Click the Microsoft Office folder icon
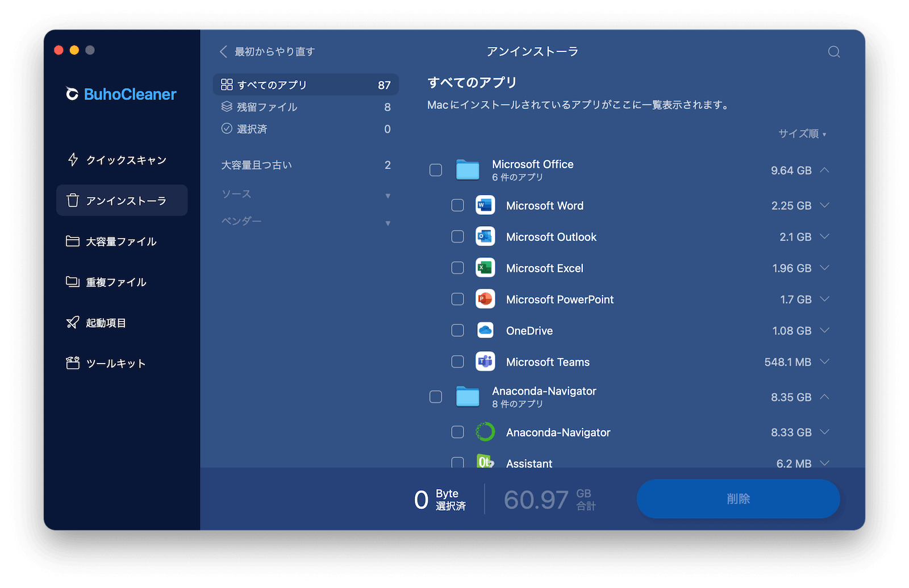This screenshot has height=588, width=909. [468, 169]
